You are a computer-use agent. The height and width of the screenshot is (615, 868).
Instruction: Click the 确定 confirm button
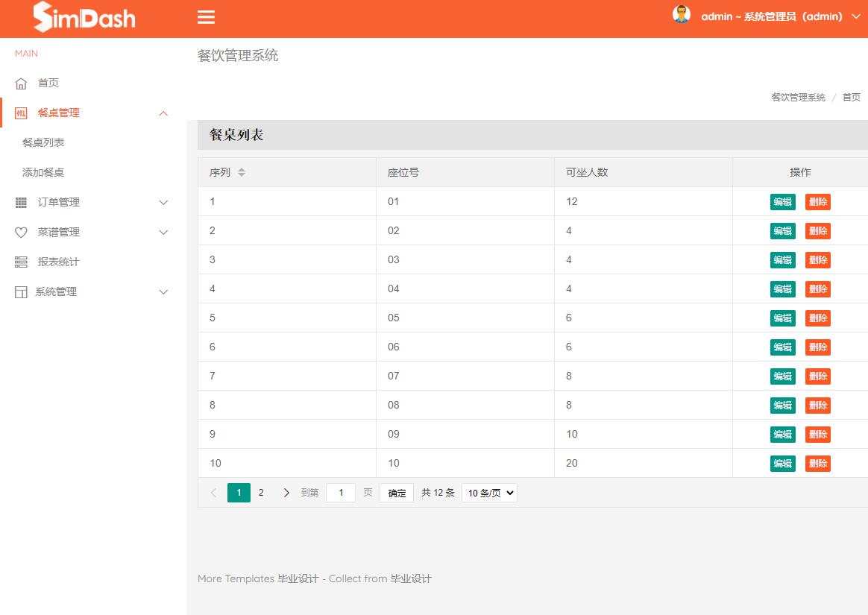coord(396,492)
